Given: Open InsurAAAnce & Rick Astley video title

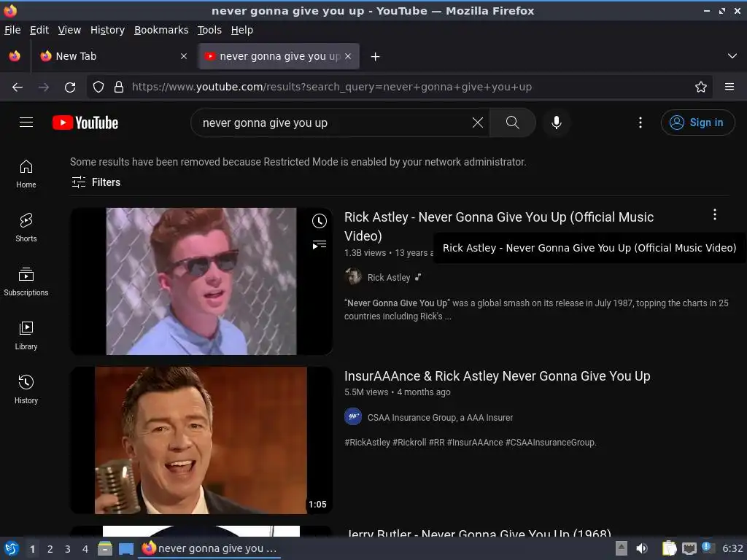Looking at the screenshot, I should coord(498,376).
